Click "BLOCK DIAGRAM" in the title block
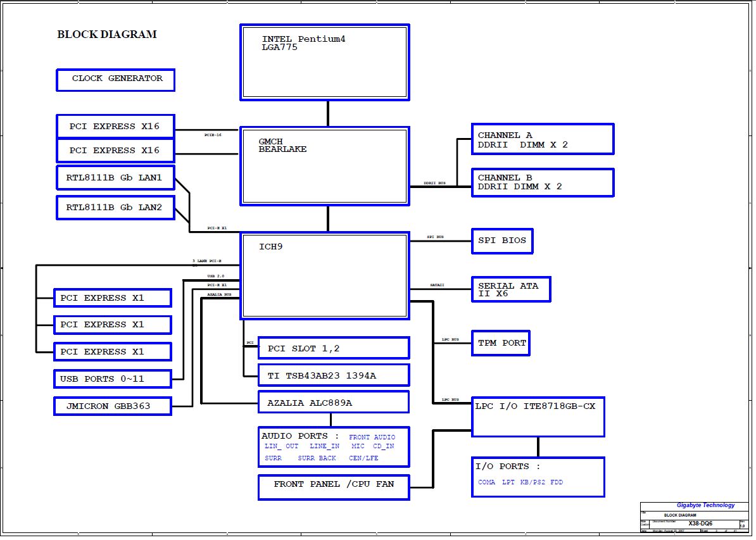This screenshot has height=540, width=756. click(680, 515)
